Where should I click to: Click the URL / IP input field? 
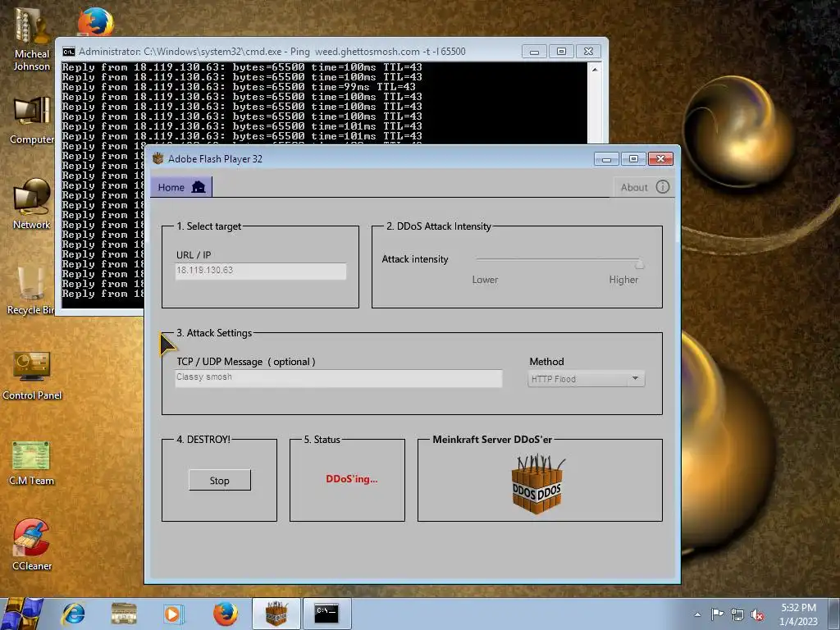(260, 271)
